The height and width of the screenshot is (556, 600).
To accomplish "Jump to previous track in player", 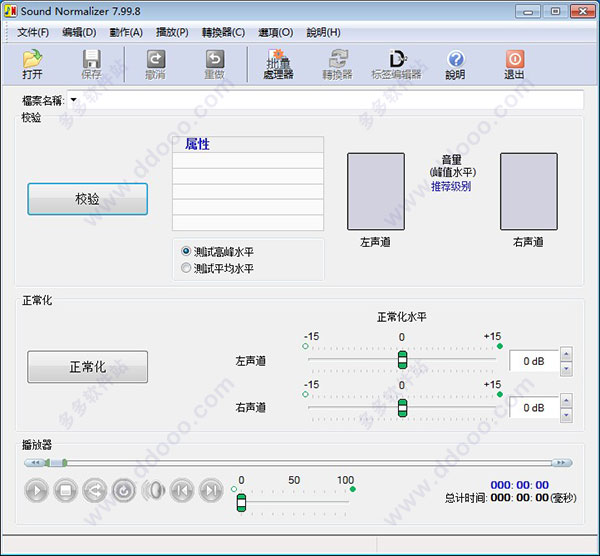I will tap(182, 491).
